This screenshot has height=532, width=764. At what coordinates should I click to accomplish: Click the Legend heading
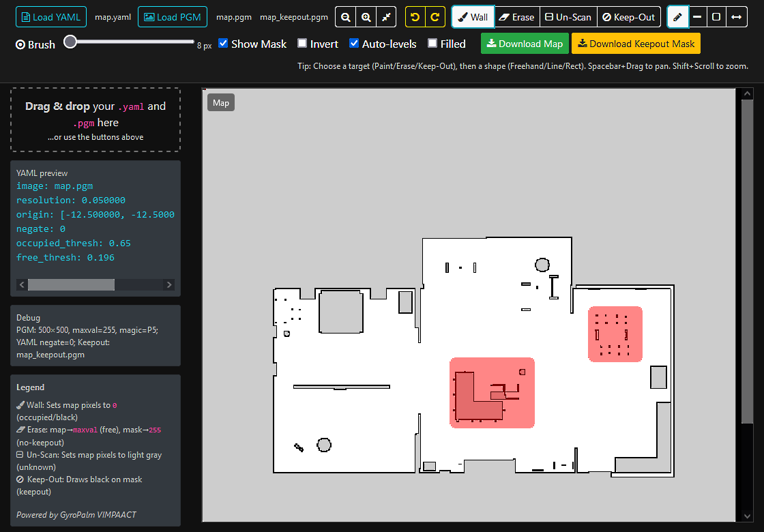click(30, 387)
